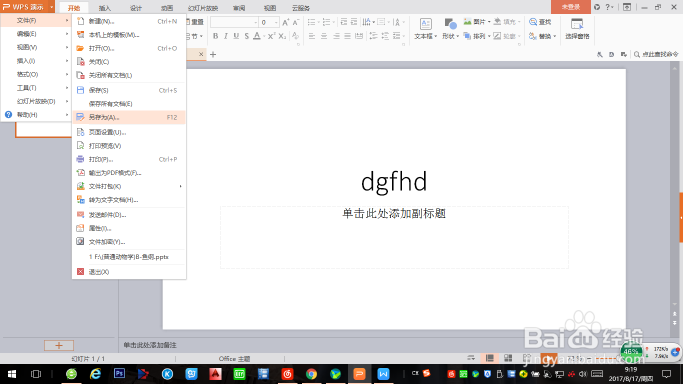
Task: Click Save (保存) Ctrl+S entry
Action: 129,90
